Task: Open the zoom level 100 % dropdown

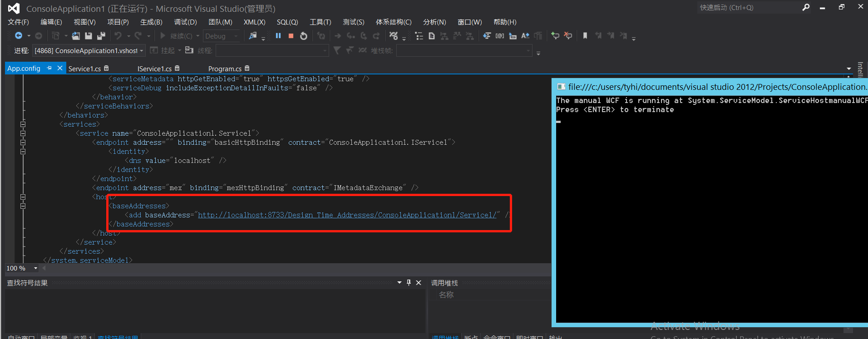Action: [x=35, y=268]
